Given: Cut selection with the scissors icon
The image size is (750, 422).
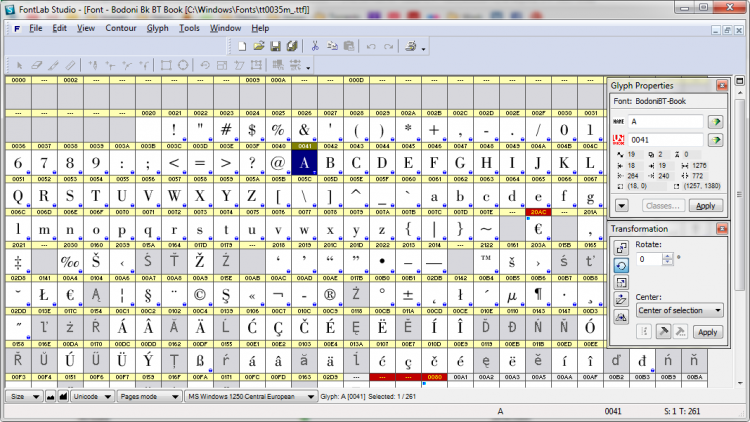Looking at the screenshot, I should (x=315, y=46).
